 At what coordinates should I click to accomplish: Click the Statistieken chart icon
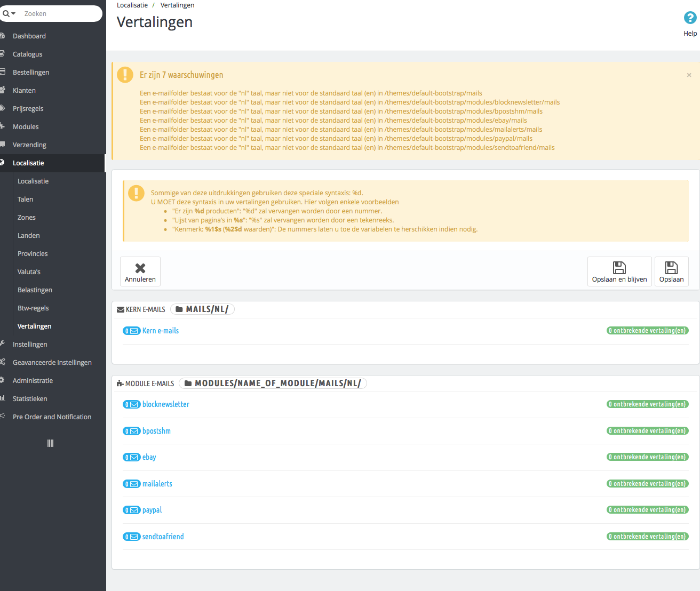[2, 398]
